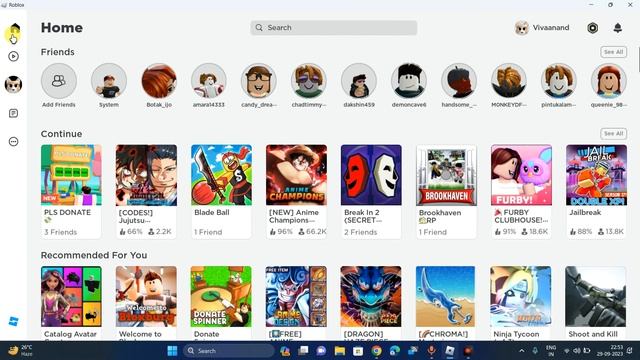640x360 pixels.
Task: Click the 'Jailbreak' game title text
Action: coord(585,212)
